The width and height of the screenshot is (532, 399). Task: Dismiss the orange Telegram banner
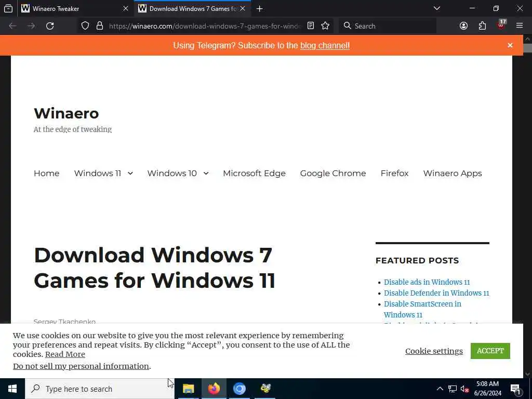click(510, 45)
